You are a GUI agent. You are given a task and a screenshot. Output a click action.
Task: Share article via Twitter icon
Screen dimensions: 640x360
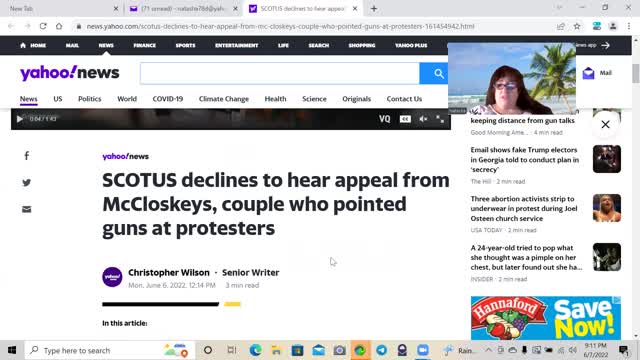pyautogui.click(x=27, y=182)
